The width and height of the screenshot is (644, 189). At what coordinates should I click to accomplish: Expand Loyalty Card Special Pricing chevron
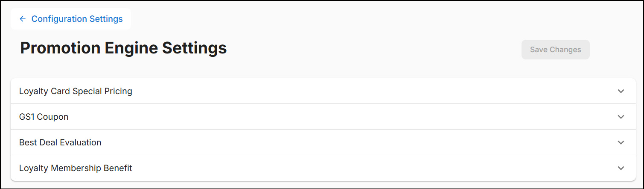click(x=621, y=91)
